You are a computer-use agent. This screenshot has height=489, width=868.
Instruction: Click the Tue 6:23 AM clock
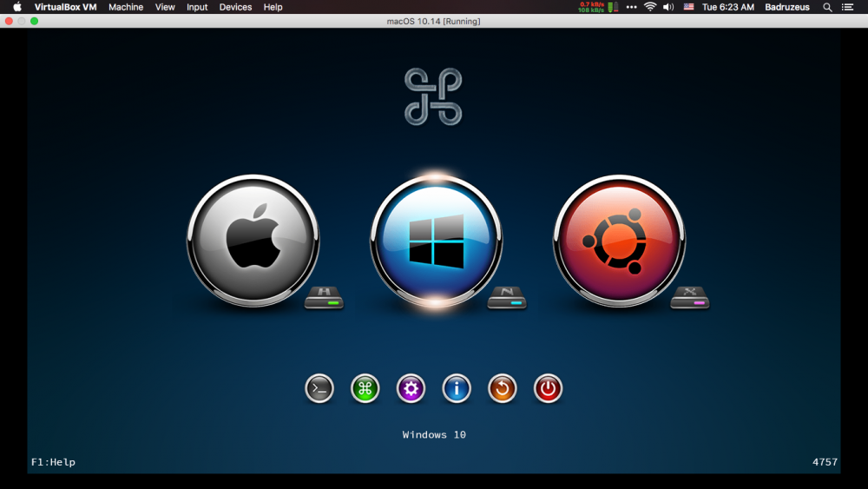pos(728,7)
